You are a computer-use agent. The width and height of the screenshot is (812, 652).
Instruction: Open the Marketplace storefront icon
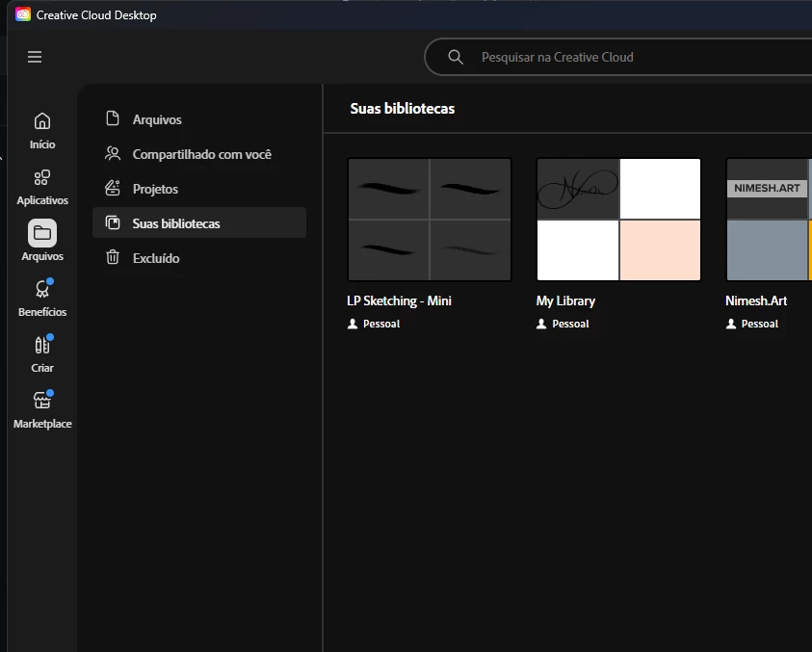[42, 401]
